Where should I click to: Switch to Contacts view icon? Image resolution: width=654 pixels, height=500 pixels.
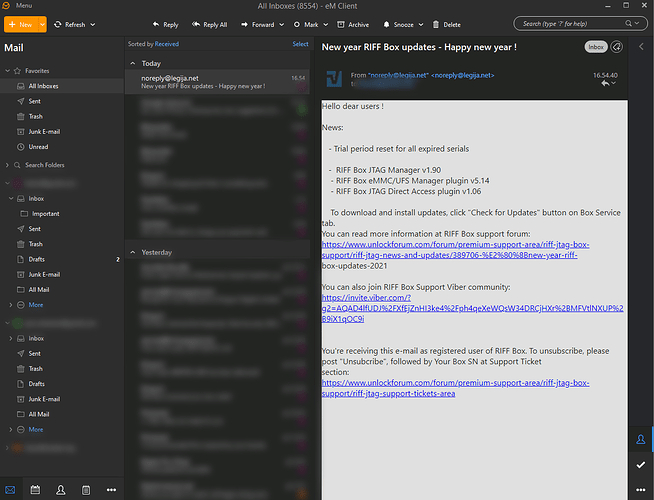60,490
